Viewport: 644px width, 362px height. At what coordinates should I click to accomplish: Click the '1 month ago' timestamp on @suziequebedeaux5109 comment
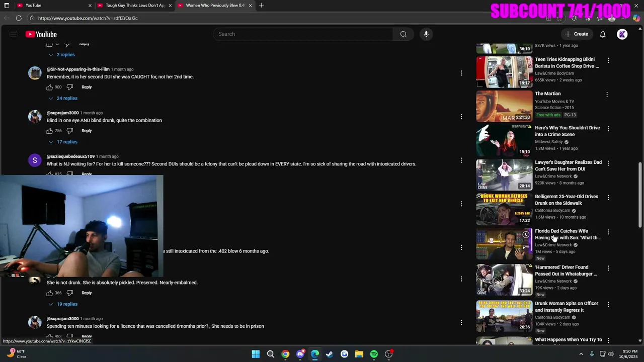tap(107, 156)
